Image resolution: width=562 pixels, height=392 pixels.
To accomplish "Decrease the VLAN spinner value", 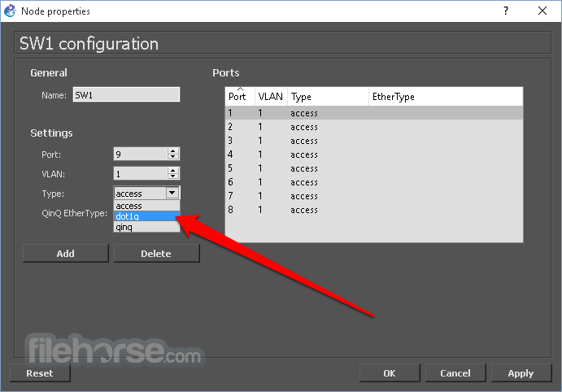I will [172, 176].
